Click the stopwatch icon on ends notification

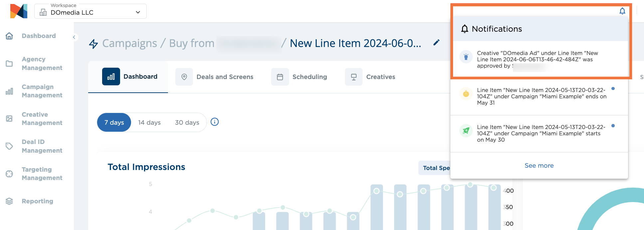pos(466,94)
